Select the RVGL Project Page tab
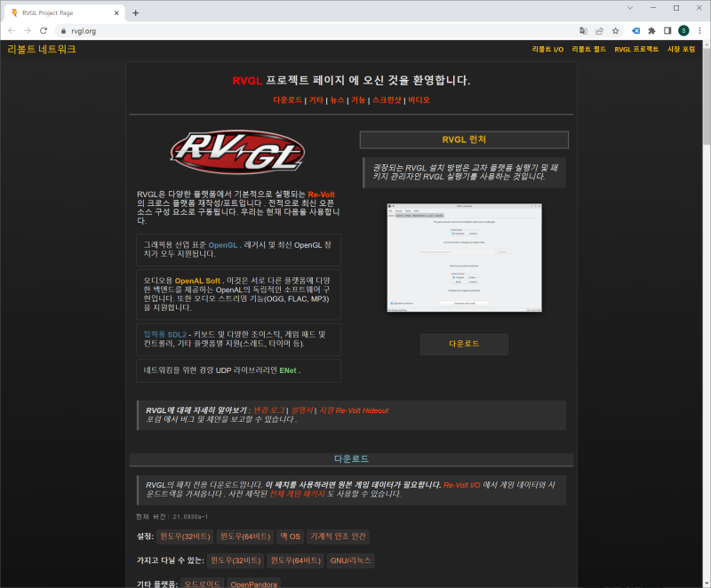The image size is (711, 588). click(62, 12)
